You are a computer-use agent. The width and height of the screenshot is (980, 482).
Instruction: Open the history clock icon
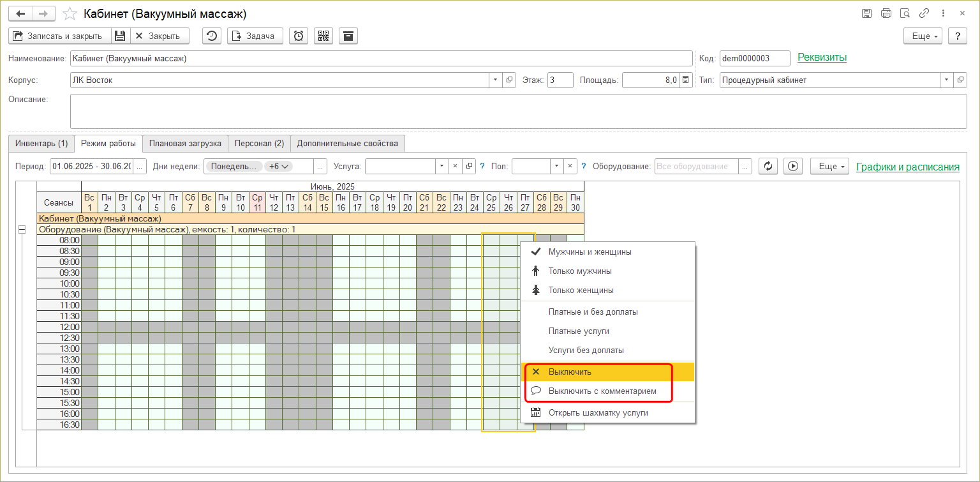pyautogui.click(x=212, y=36)
